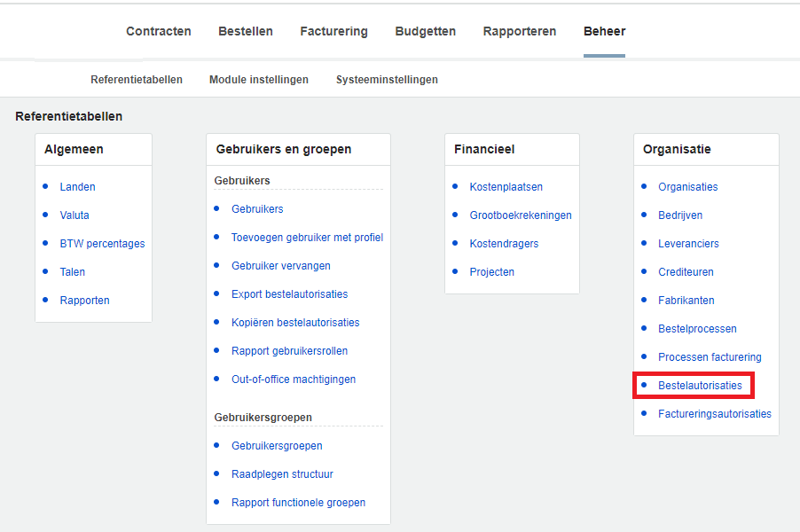Click the Gebruiker vervangen link
The width and height of the screenshot is (800, 532).
pos(280,266)
